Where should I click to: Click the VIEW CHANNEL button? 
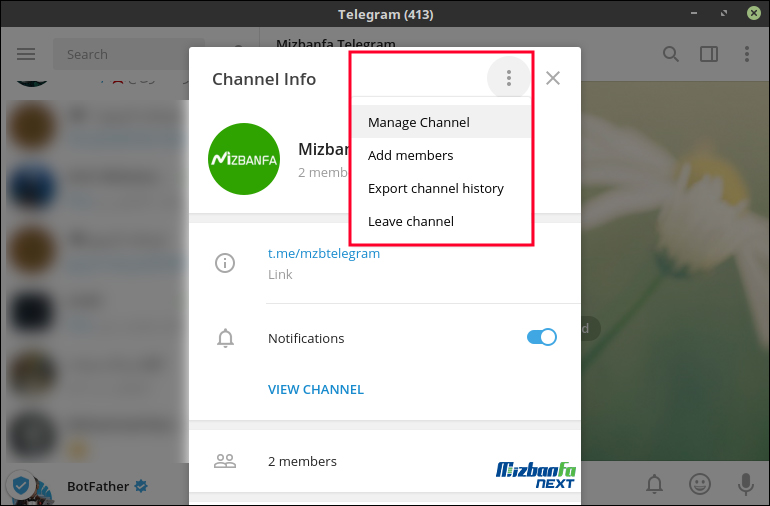pos(316,390)
